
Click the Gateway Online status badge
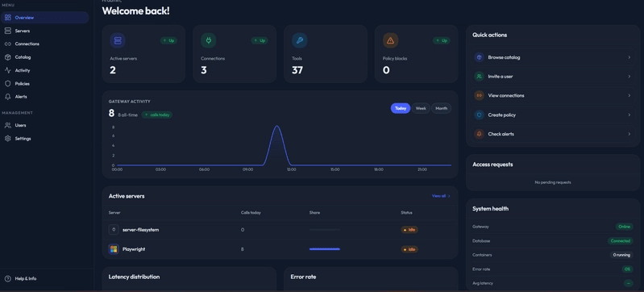pos(625,227)
